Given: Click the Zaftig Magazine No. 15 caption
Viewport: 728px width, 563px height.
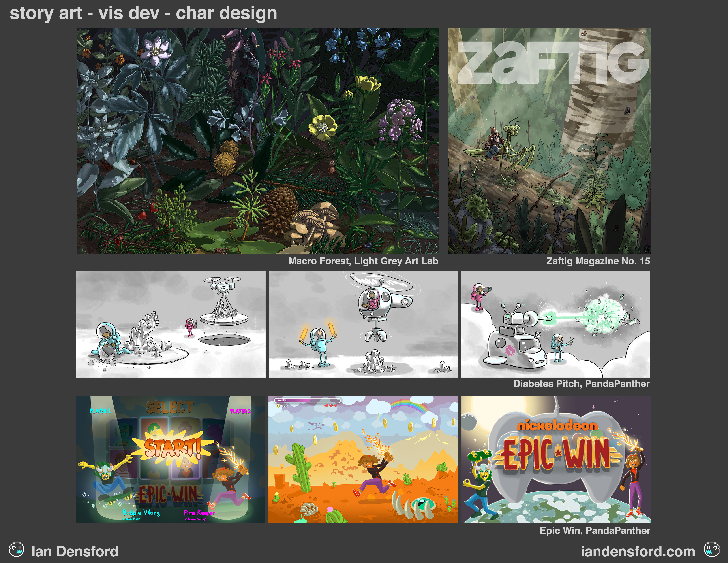Looking at the screenshot, I should 598,261.
